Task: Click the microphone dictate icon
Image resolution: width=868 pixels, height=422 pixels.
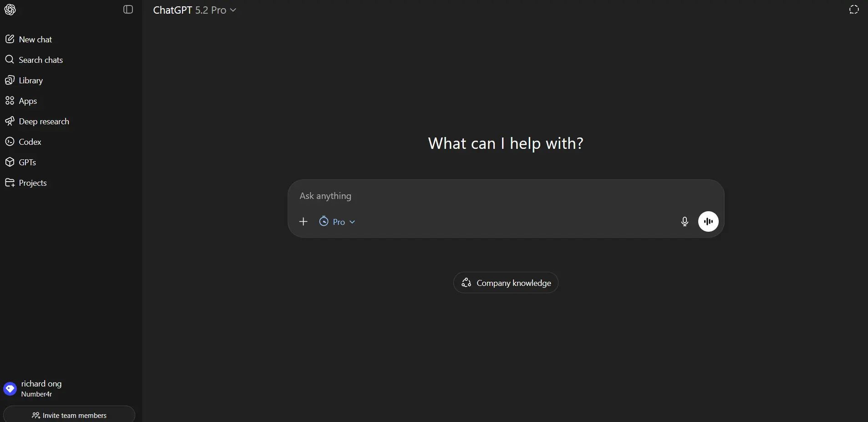Action: (685, 222)
